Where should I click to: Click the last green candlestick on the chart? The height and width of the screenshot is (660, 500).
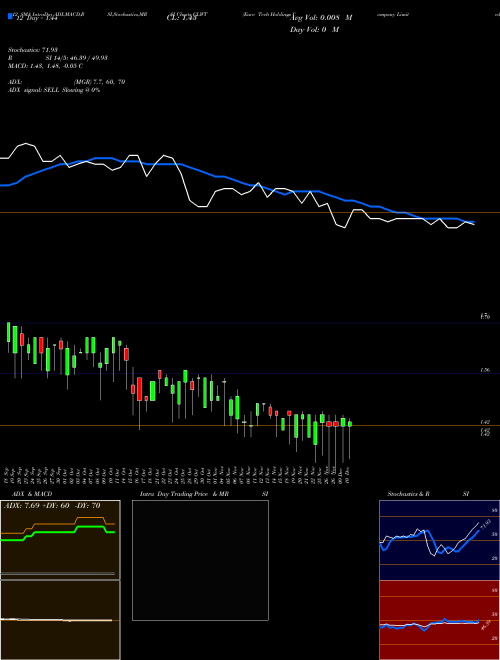click(x=350, y=424)
